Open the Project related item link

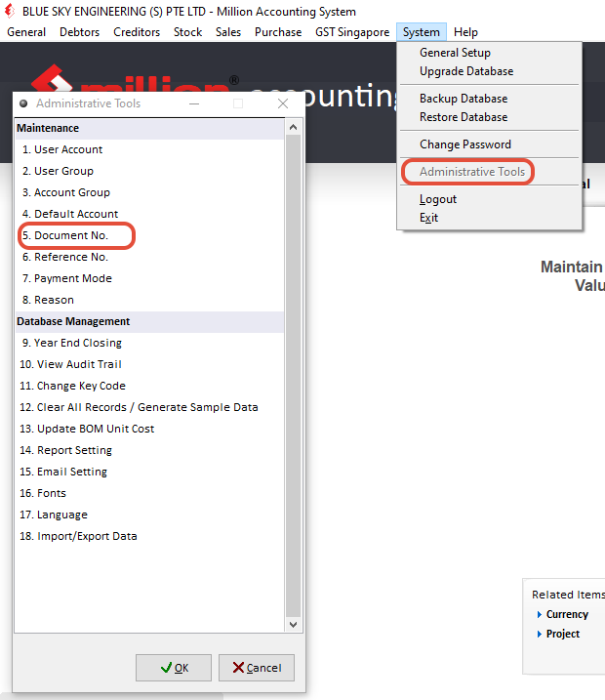pyautogui.click(x=563, y=634)
